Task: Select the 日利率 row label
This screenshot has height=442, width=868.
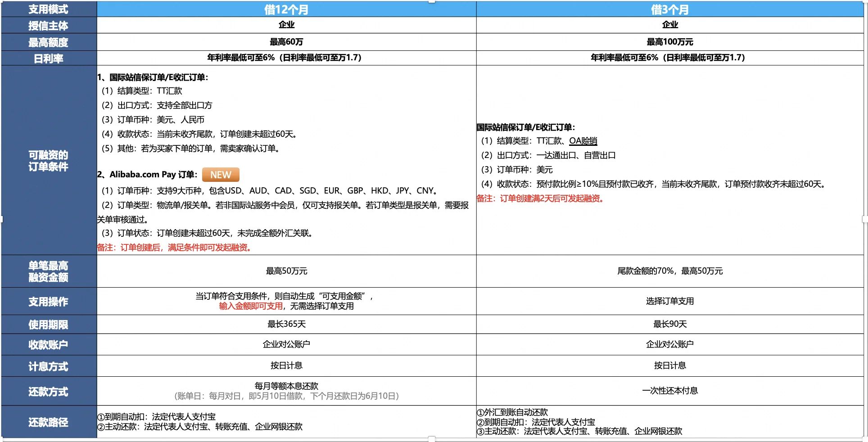Action: (x=49, y=58)
